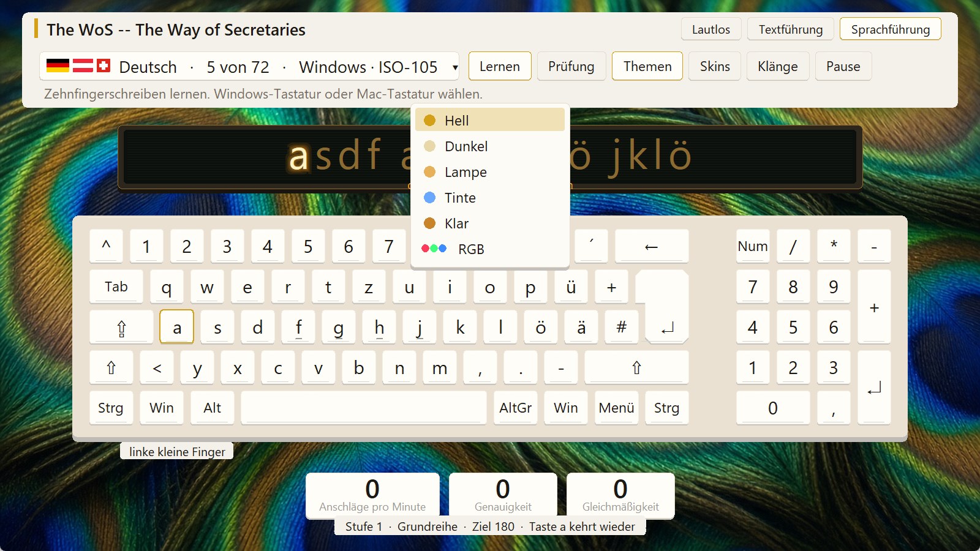980x551 pixels.
Task: Click the backspace arrow key
Action: pos(651,246)
